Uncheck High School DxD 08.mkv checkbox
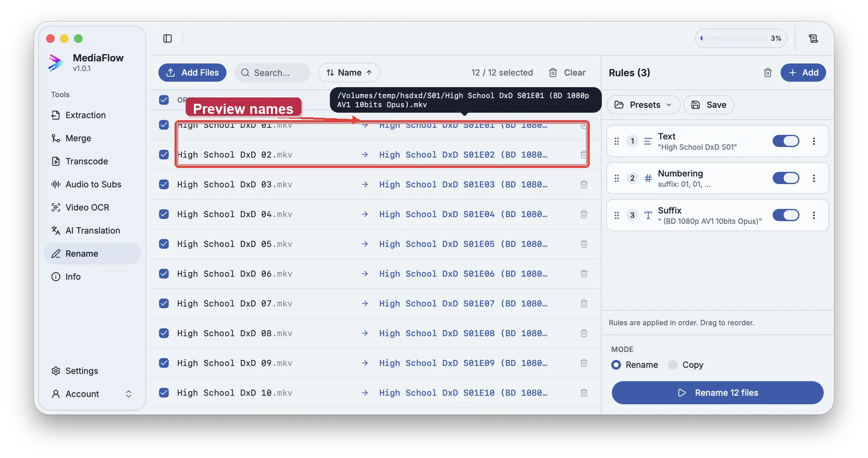The image size is (868, 458). point(164,333)
